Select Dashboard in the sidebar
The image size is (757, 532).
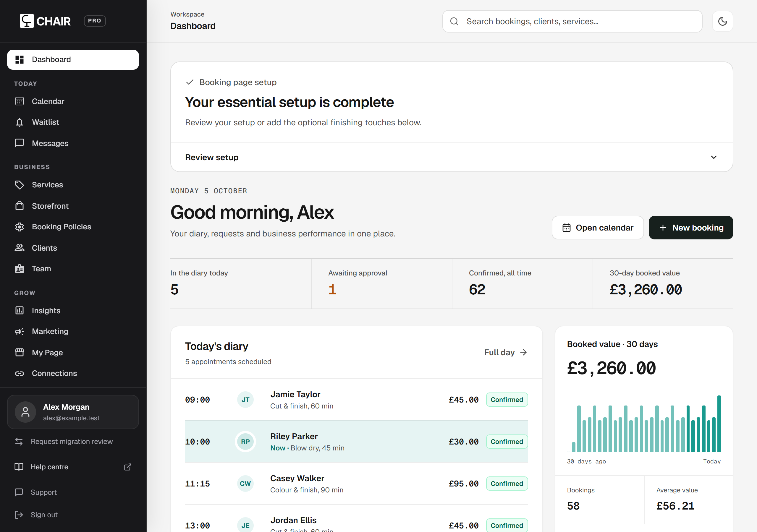pos(73,60)
